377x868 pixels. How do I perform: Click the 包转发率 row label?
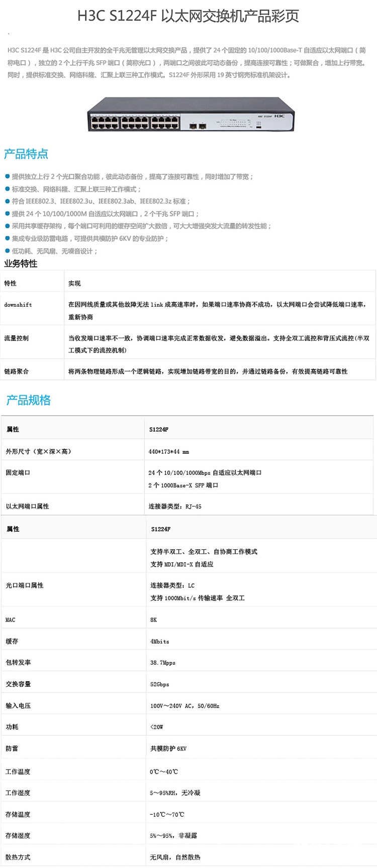click(x=18, y=662)
